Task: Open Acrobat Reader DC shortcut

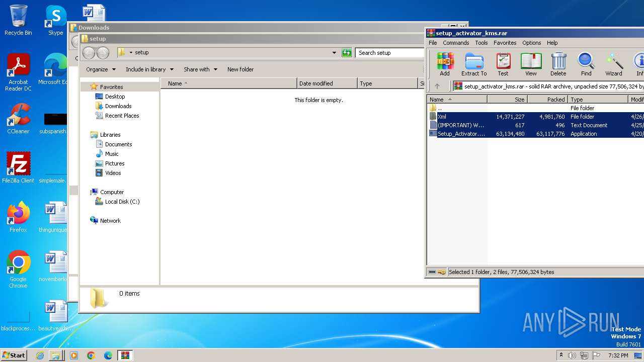Action: pos(18,72)
